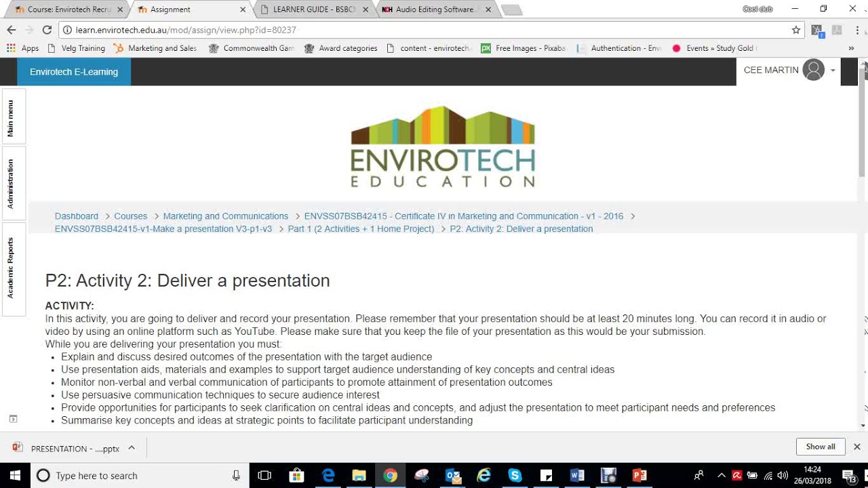Screen dimensions: 868x488
Task: Open the volume control in the tray
Action: tap(783, 475)
